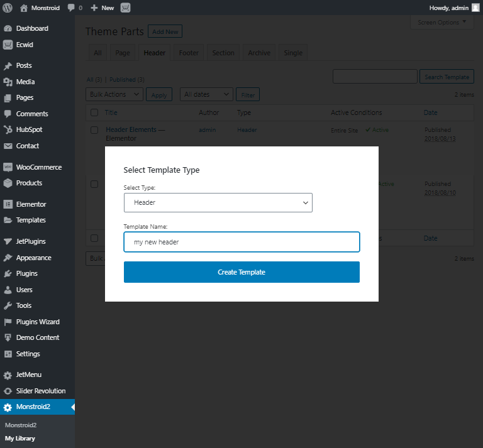Open comments bubble in admin bar
Image resolution: width=483 pixels, height=448 pixels.
tap(71, 8)
